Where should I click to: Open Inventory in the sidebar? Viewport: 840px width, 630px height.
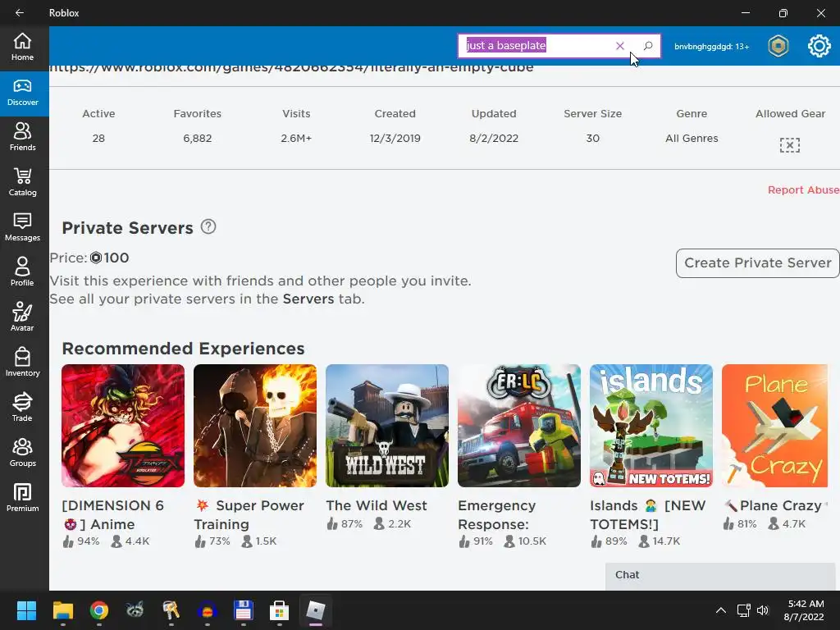tap(22, 363)
